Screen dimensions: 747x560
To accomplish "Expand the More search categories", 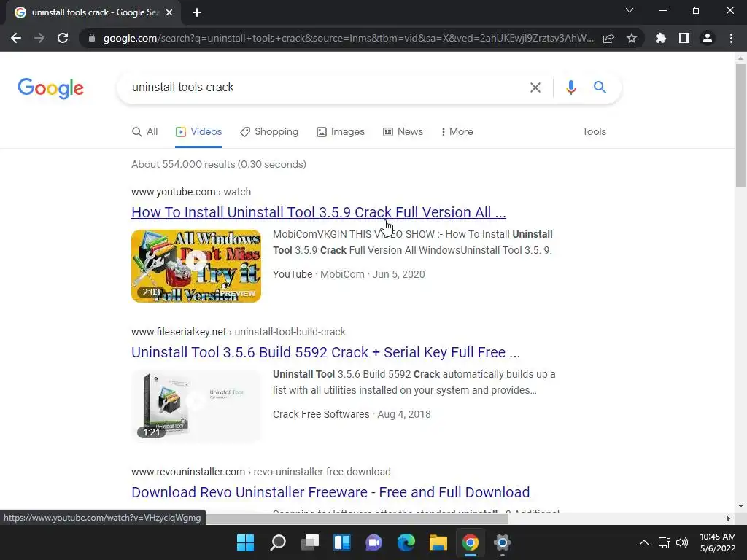I will pyautogui.click(x=457, y=132).
